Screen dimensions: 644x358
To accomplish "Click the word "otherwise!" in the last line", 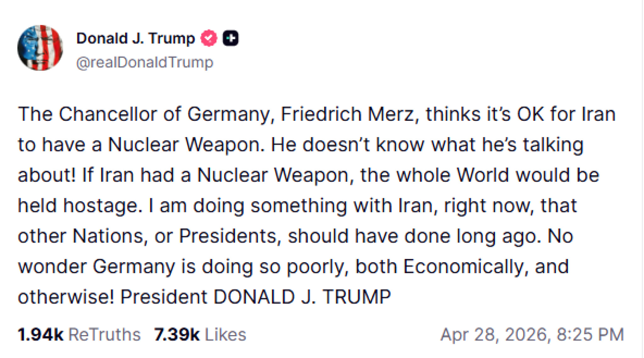I will coord(66,297).
